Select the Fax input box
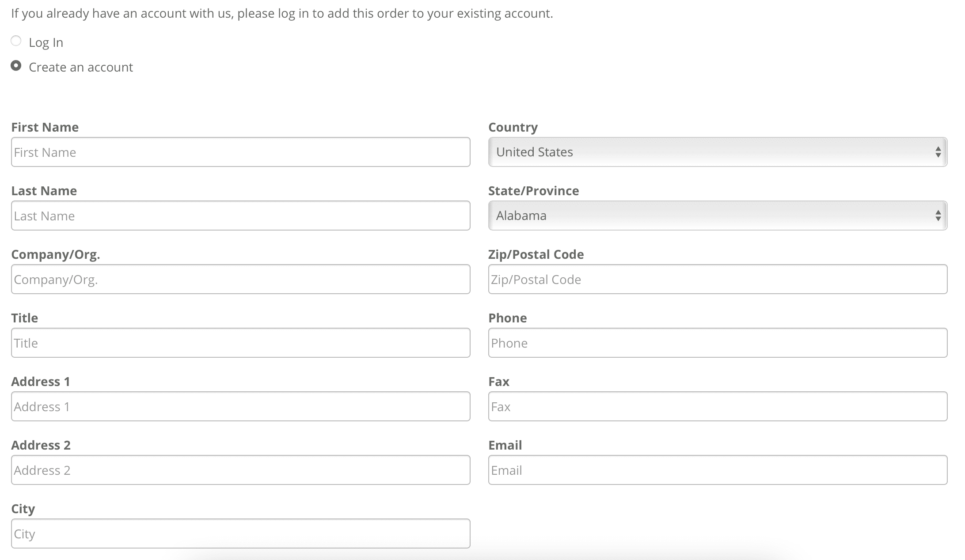 tap(717, 406)
